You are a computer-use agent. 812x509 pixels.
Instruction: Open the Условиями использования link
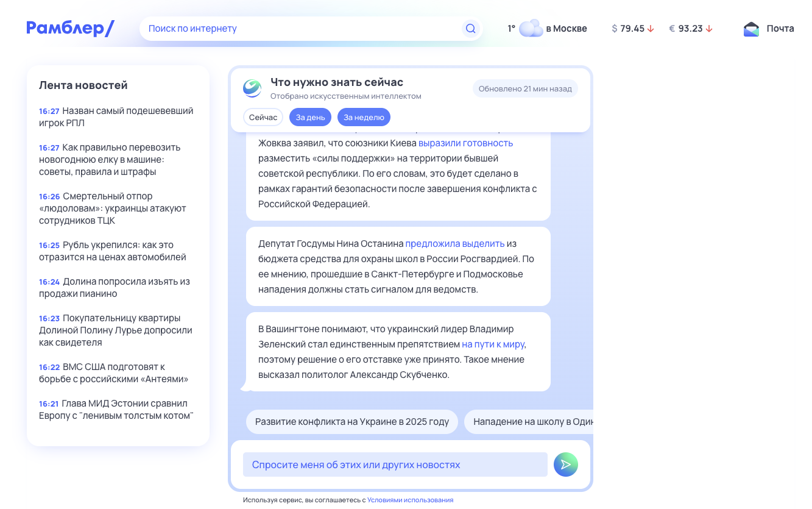pos(409,499)
